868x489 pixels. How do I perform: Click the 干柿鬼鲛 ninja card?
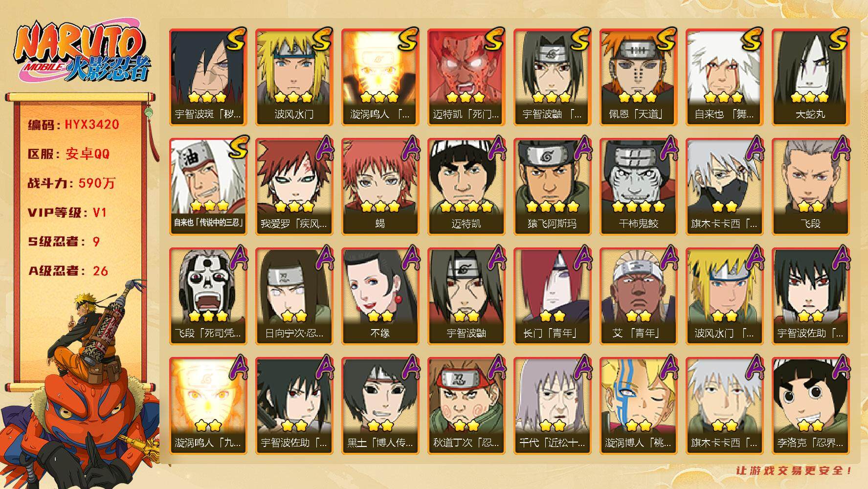point(638,186)
